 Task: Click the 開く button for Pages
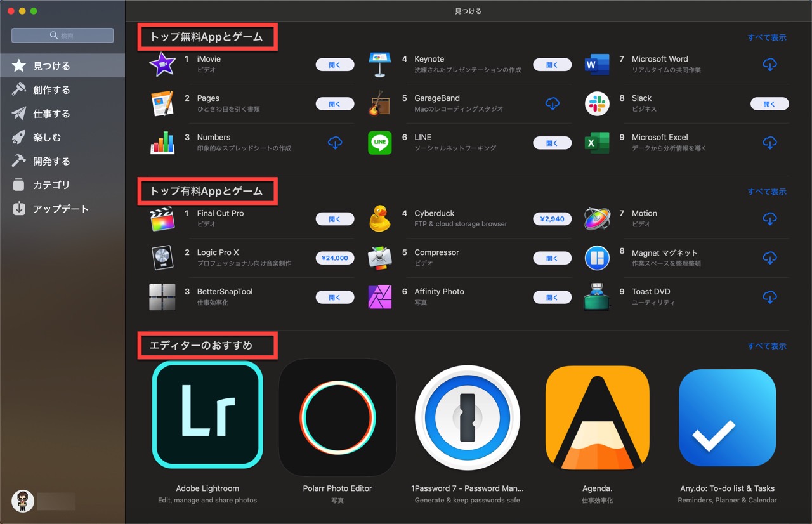335,104
